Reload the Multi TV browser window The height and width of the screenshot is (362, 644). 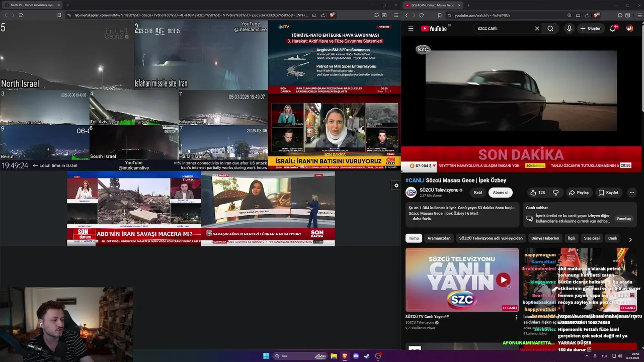tap(21, 15)
